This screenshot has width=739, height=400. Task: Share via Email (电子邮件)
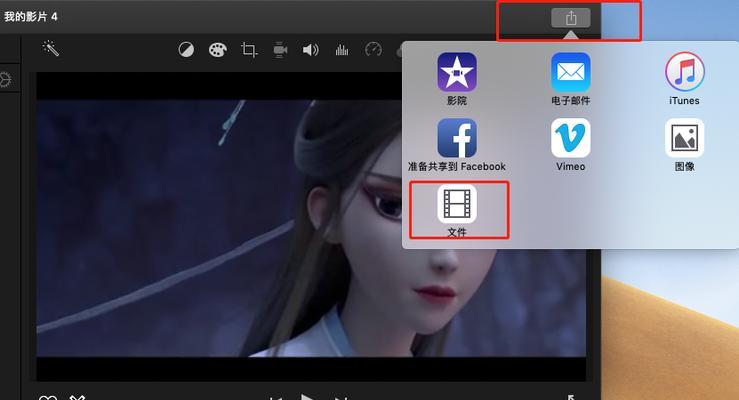coord(570,79)
